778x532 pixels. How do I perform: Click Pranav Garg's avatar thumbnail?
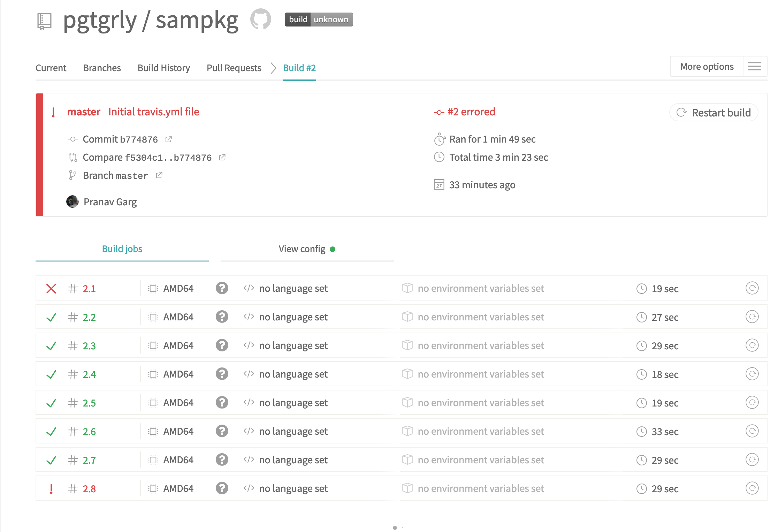pyautogui.click(x=73, y=202)
